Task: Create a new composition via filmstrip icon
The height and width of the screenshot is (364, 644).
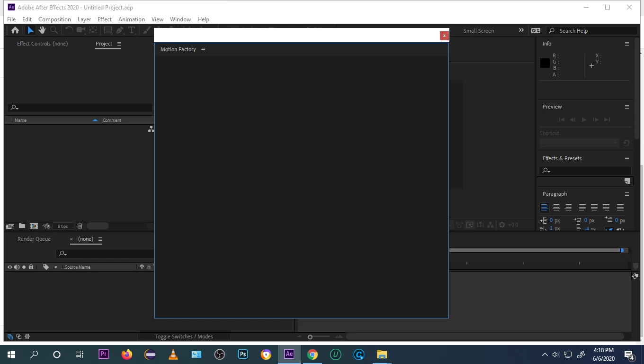Action: point(34,226)
